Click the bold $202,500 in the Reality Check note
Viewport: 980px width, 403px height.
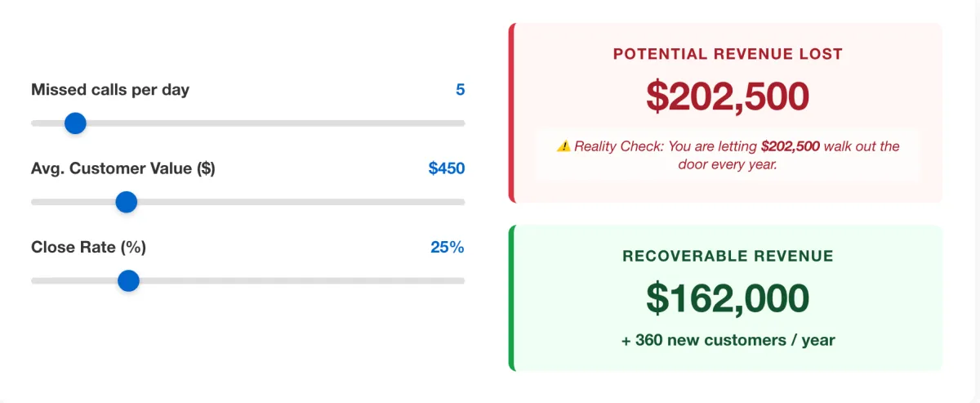pyautogui.click(x=790, y=146)
